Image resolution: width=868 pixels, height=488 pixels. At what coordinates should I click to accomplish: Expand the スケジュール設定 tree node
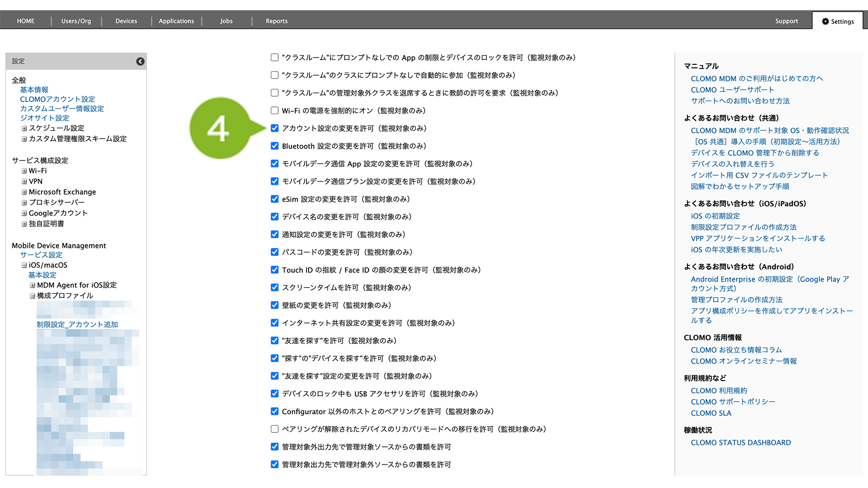tap(24, 128)
